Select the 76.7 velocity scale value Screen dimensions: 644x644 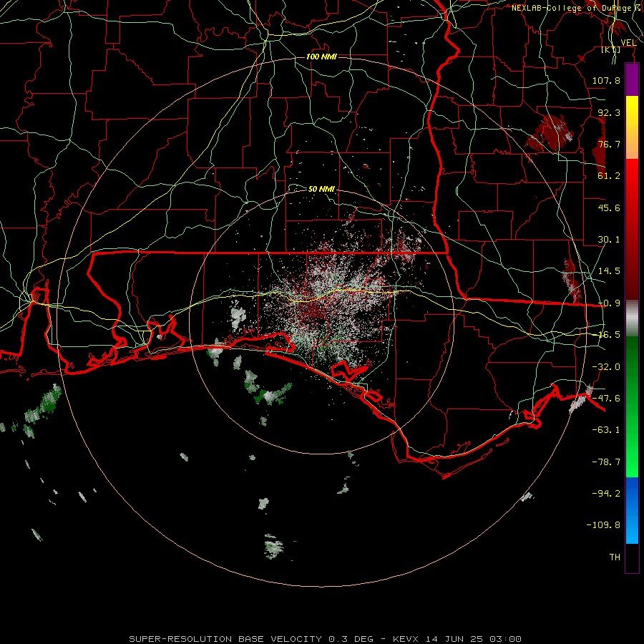pyautogui.click(x=609, y=144)
